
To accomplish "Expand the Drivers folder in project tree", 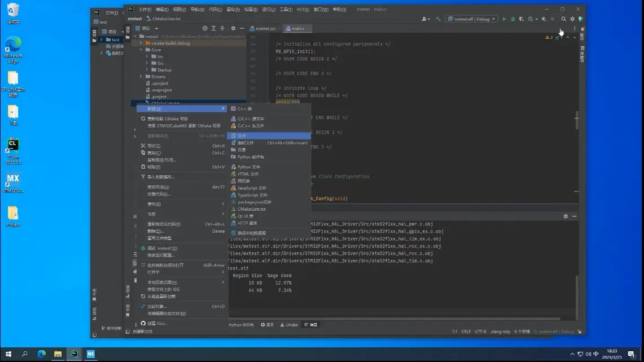I will [x=141, y=77].
